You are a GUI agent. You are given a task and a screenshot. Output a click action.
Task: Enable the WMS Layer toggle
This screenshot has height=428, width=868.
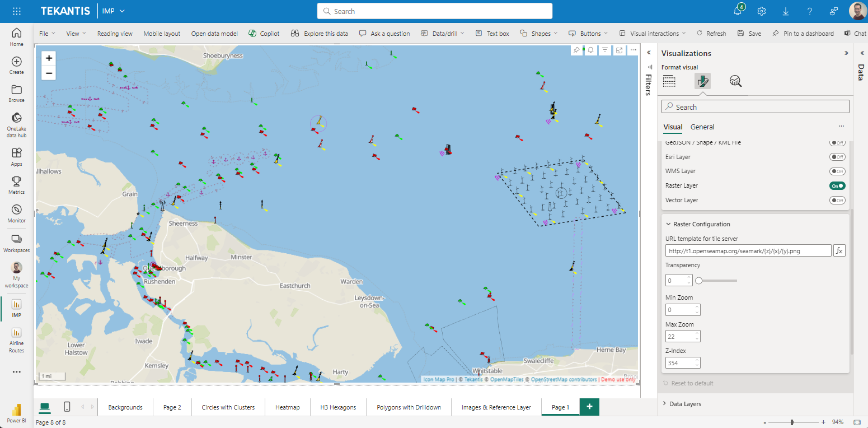point(837,171)
